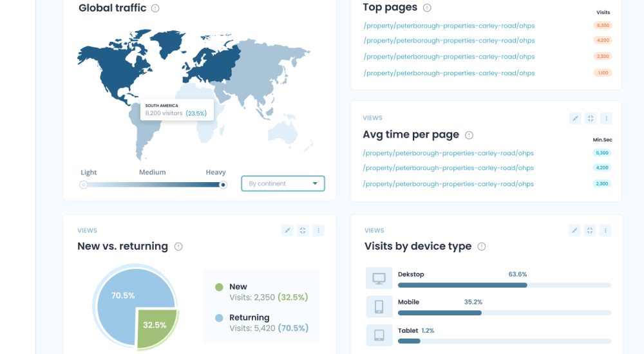Image resolution: width=644 pixels, height=354 pixels.
Task: Click South America tooltip on the map
Action: (177, 109)
